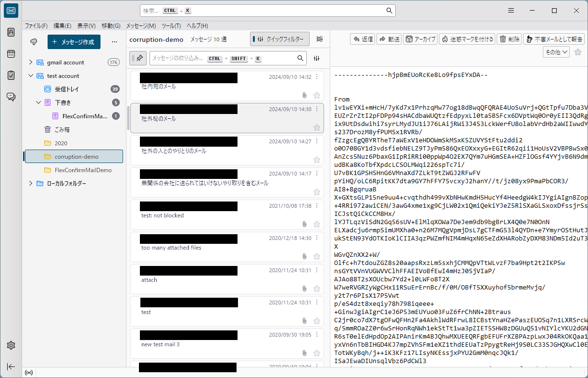The image size is (588, 378).
Task: Open quick filter advanced options icon
Action: pyautogui.click(x=316, y=58)
